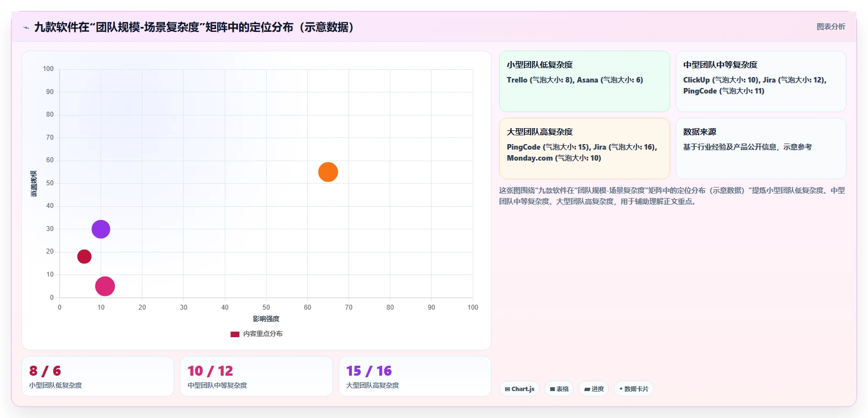Open the 中型团队中等复杂度 info card

761,81
